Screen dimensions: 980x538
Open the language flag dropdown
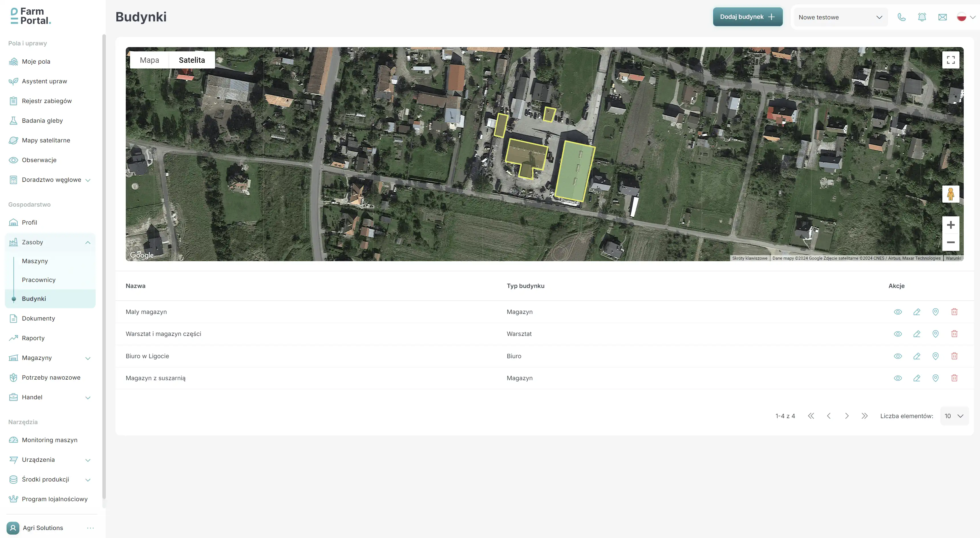(x=966, y=17)
